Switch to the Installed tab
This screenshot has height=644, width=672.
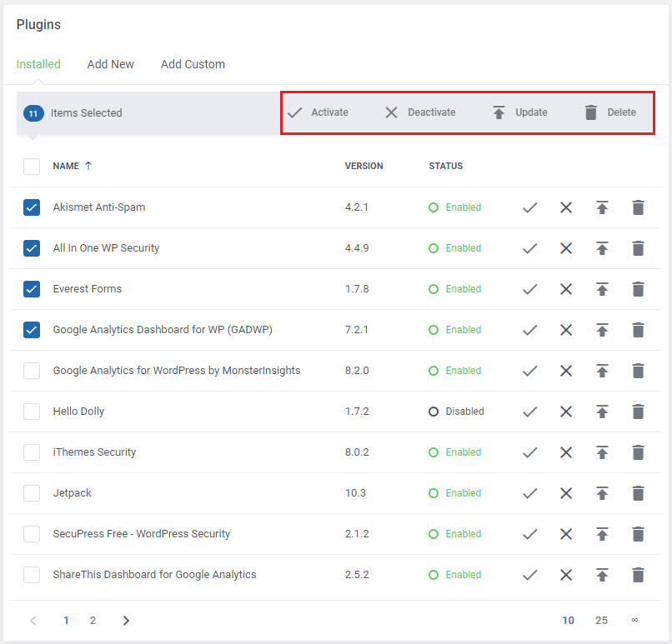(x=38, y=64)
